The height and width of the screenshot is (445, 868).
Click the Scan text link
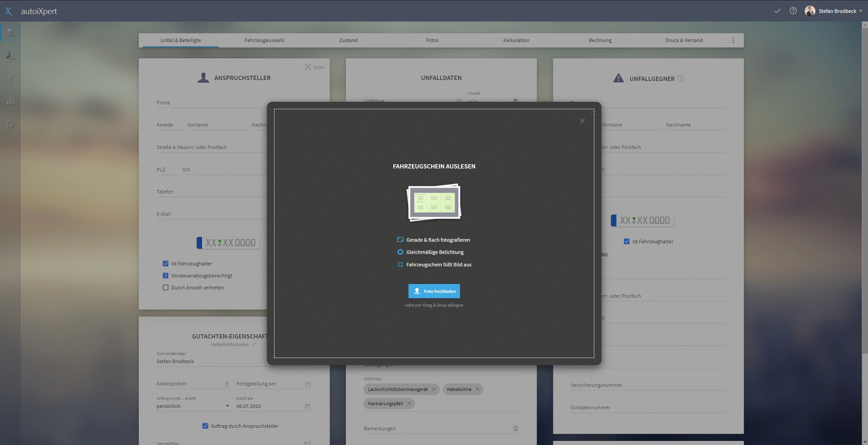point(319,67)
